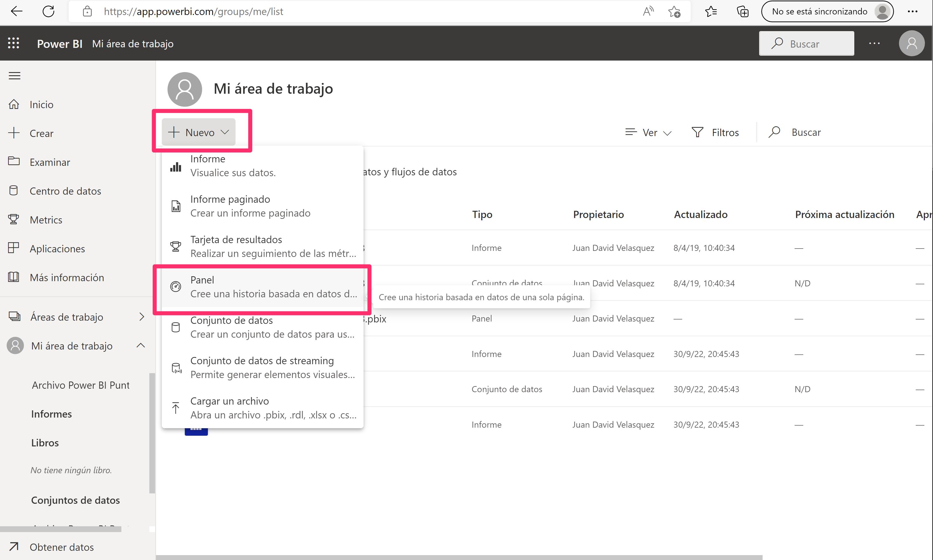Screen dimensions: 933x560
Task: Sort by the Propietario column header
Action: click(598, 214)
